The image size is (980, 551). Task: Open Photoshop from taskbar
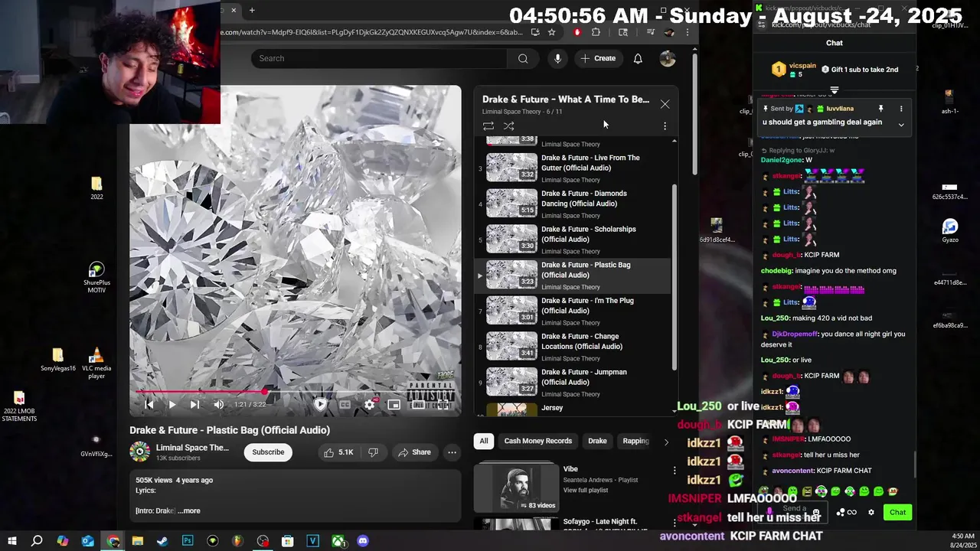tap(188, 541)
